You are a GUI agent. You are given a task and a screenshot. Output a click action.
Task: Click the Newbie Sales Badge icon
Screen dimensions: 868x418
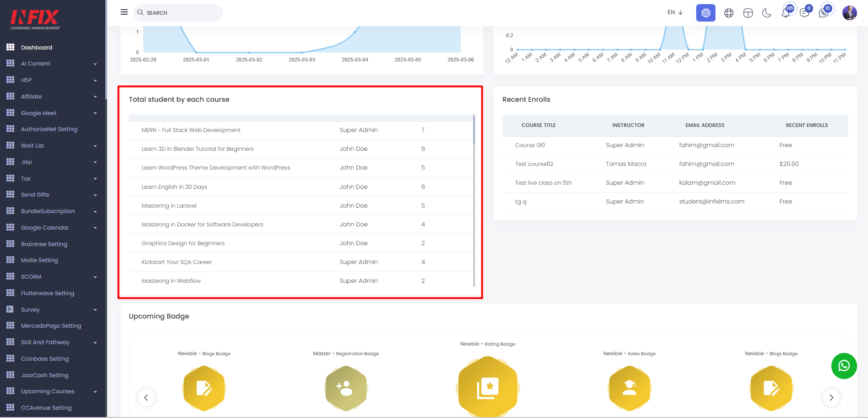tap(629, 388)
